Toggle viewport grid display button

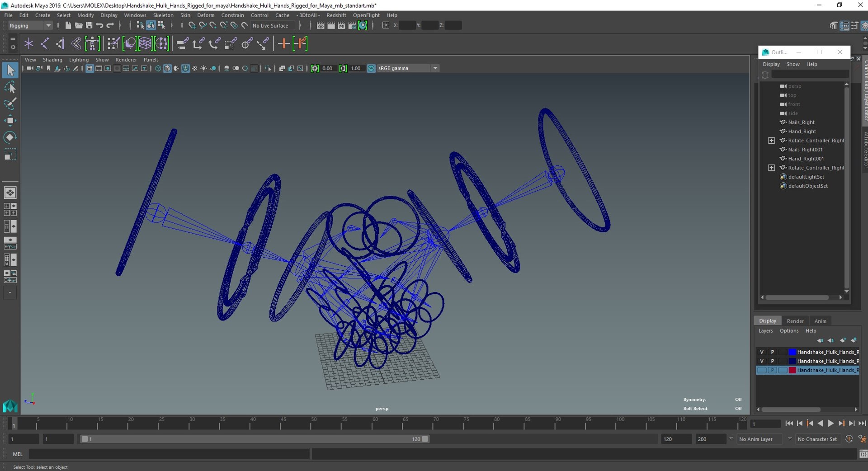click(90, 68)
